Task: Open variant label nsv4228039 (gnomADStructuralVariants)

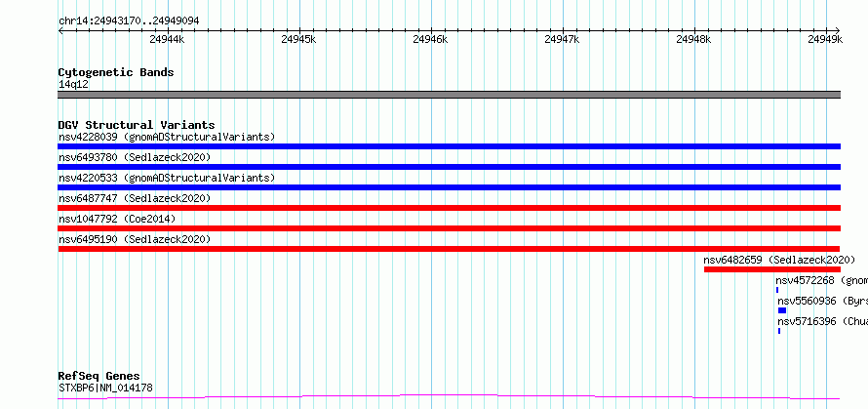Action: point(167,137)
